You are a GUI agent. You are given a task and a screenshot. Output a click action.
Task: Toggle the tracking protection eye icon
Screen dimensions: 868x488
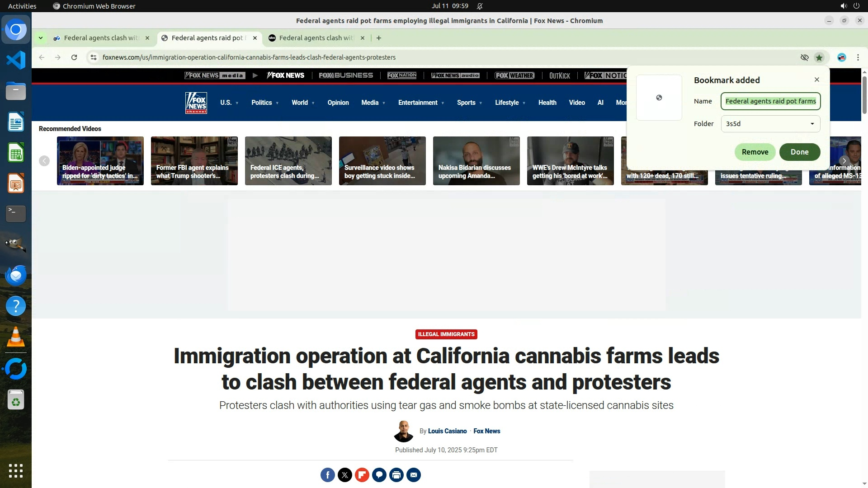(x=804, y=57)
